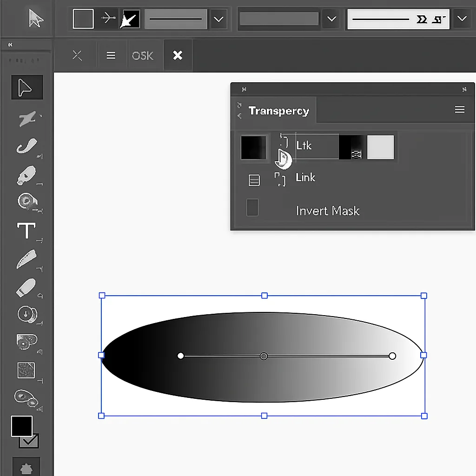476x476 pixels.
Task: Select the second tool below Selection
Action: 27,119
